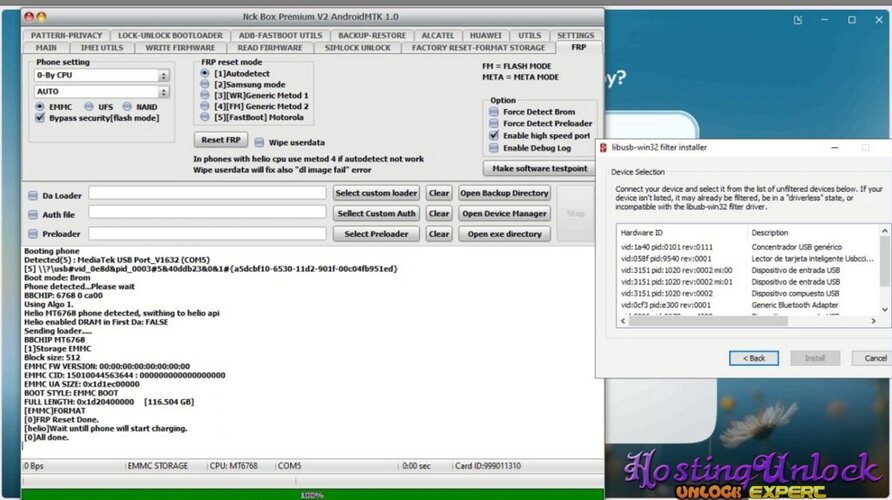Click the red close dot on Nck Box window

click(x=29, y=16)
